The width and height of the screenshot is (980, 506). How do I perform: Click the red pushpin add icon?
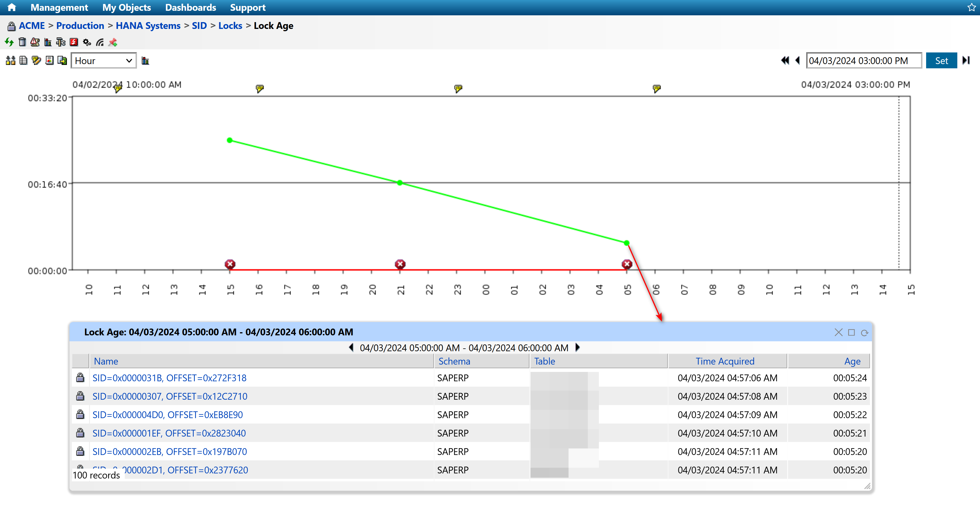[113, 42]
